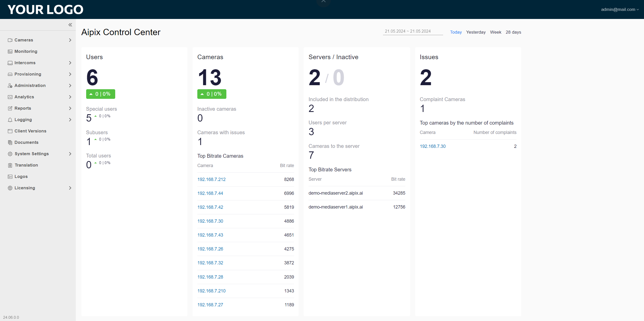The height and width of the screenshot is (321, 644).
Task: Collapse sidebar with double-chevron icon
Action: tap(70, 25)
